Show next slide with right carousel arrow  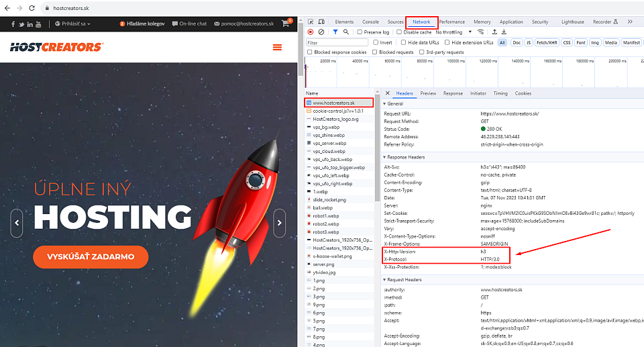click(x=279, y=223)
